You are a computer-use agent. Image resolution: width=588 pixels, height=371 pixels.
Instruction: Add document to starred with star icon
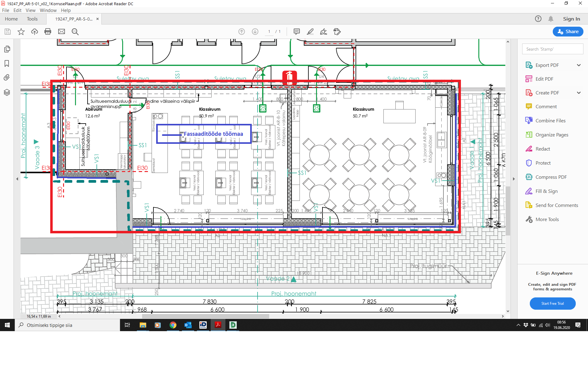coord(21,32)
